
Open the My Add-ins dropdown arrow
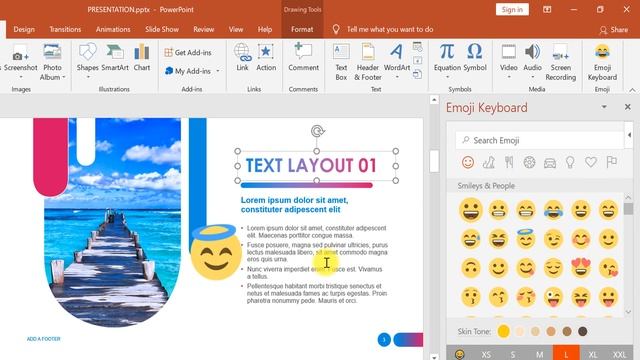coord(218,71)
